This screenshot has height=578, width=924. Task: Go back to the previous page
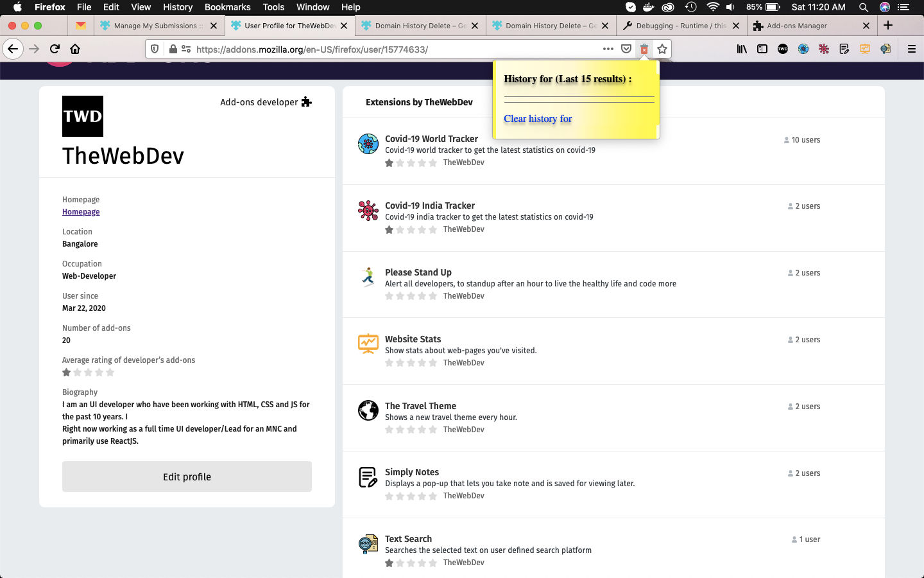(13, 49)
